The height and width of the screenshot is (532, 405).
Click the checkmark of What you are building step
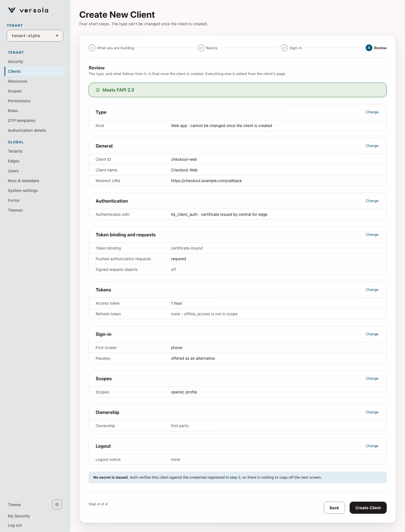(x=92, y=48)
